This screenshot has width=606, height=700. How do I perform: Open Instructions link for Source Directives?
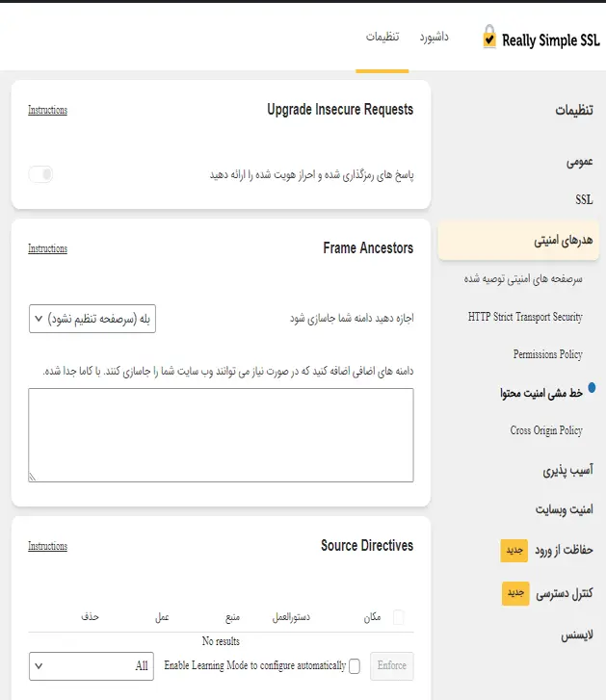[48, 546]
